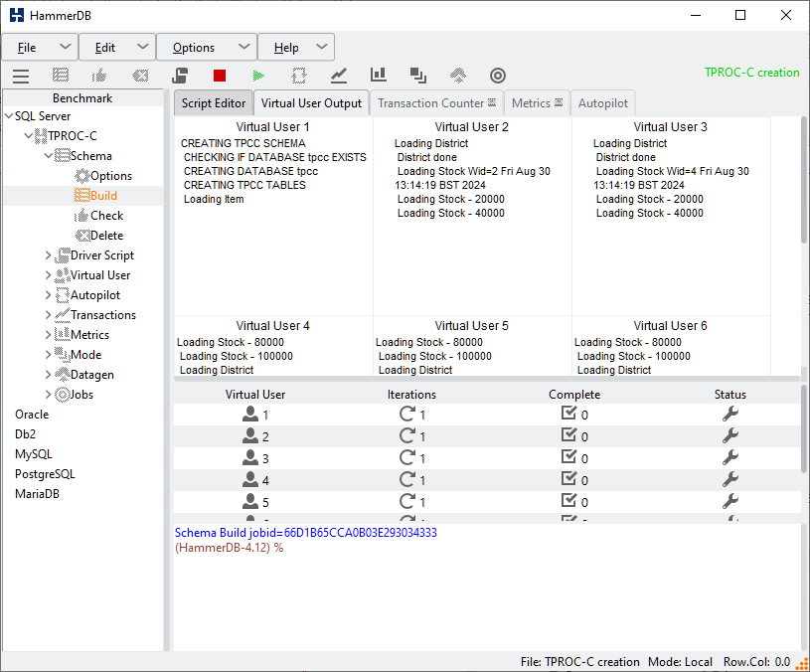This screenshot has width=810, height=672.
Task: Click the wrench status for user 3
Action: coord(729,457)
